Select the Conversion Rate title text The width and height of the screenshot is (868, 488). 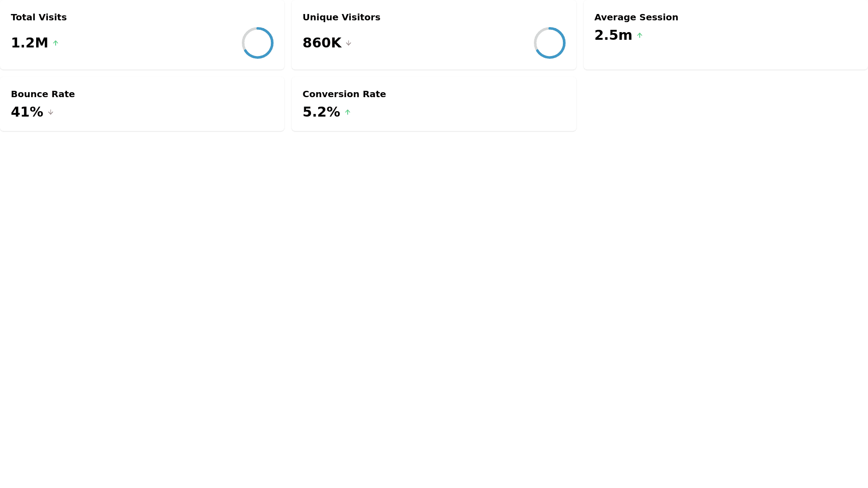344,94
